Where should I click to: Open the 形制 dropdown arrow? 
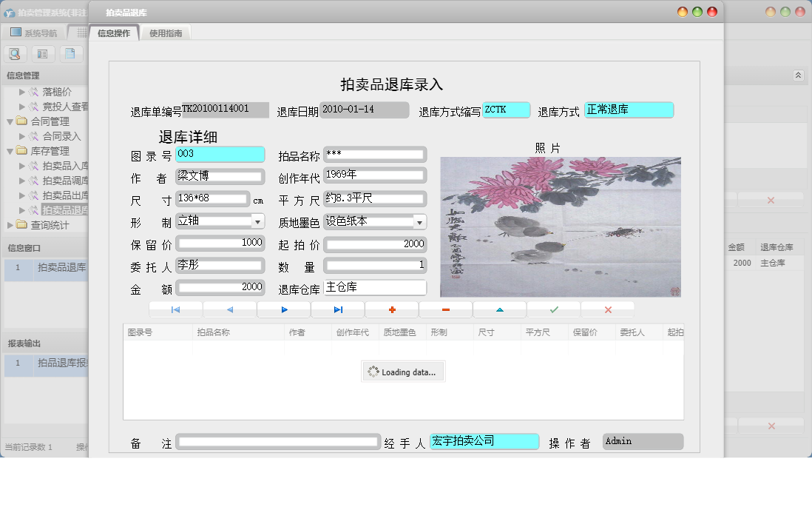click(257, 221)
